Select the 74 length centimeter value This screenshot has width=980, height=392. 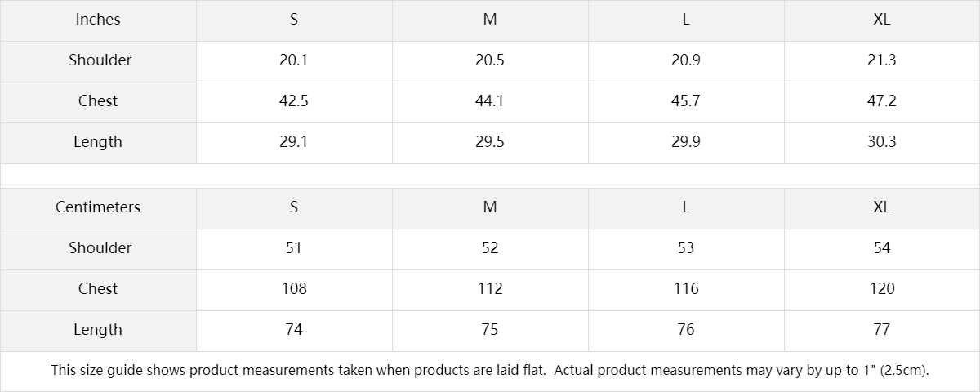[294, 330]
